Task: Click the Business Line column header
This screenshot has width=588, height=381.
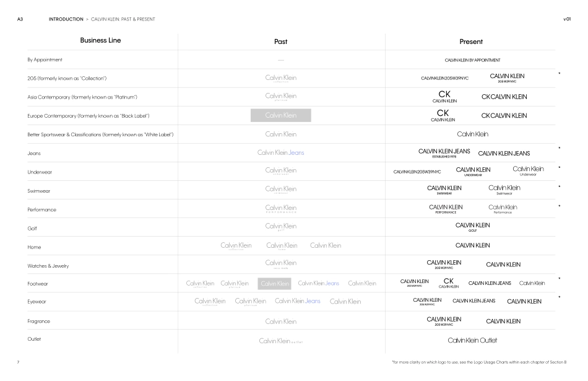Action: point(100,41)
